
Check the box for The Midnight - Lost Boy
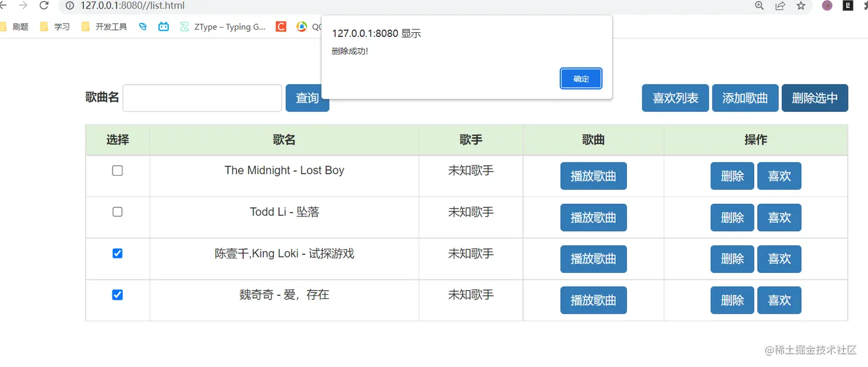[117, 171]
